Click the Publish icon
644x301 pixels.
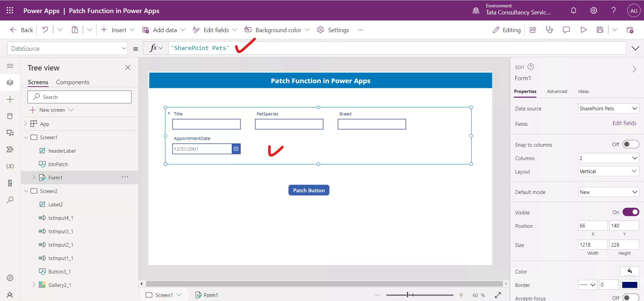[x=630, y=30]
